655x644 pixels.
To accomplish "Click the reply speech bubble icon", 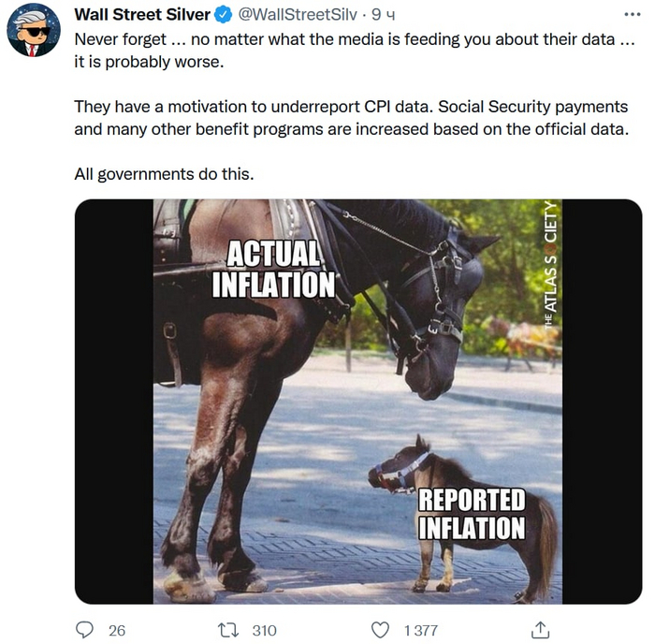I will tap(84, 630).
